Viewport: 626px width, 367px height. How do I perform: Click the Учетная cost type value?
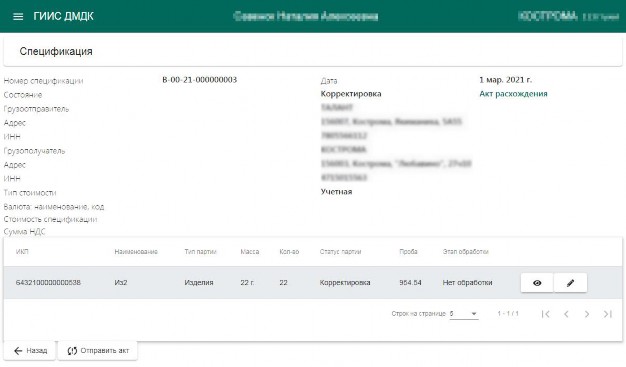tap(336, 192)
